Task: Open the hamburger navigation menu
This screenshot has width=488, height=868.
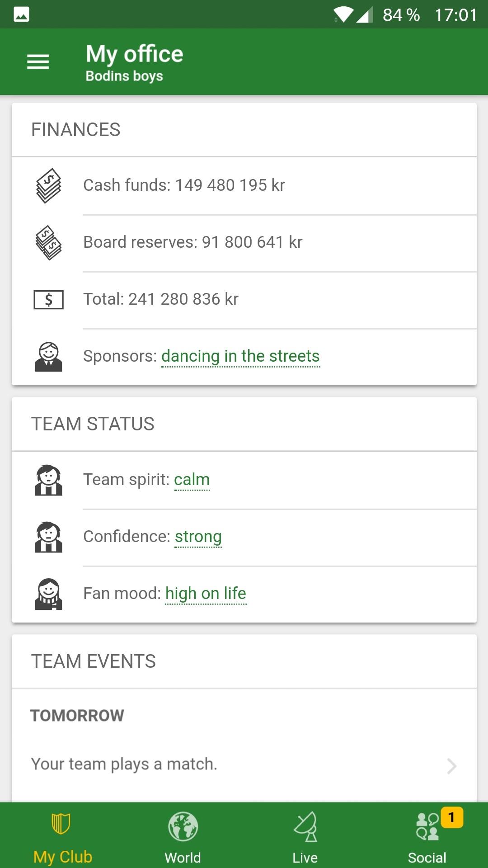Action: [38, 61]
